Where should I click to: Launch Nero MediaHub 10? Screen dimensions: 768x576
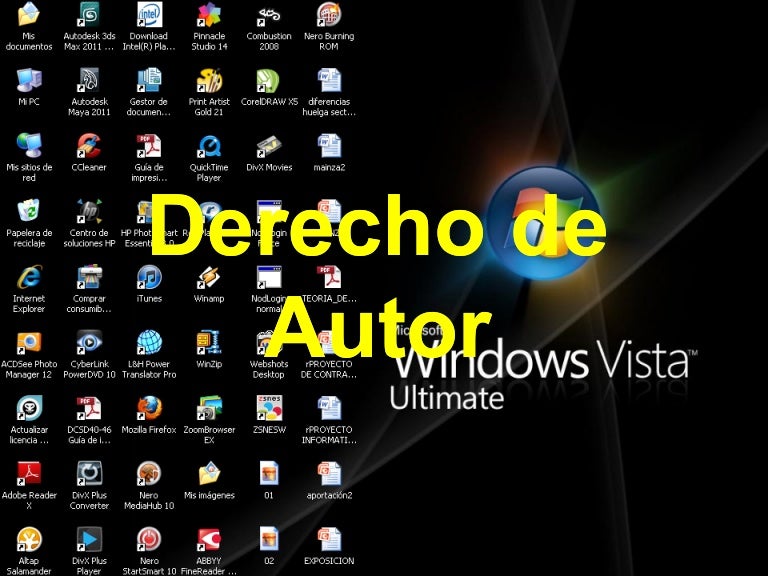click(149, 474)
